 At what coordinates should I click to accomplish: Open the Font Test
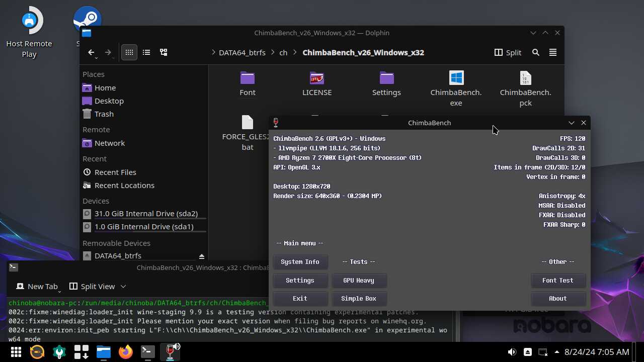pos(558,281)
